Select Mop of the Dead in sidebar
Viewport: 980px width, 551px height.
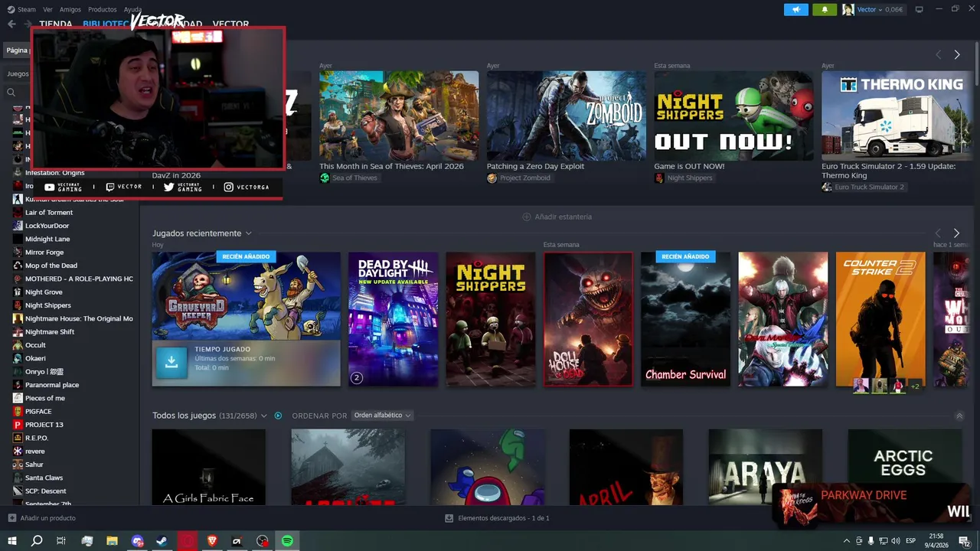click(x=51, y=265)
